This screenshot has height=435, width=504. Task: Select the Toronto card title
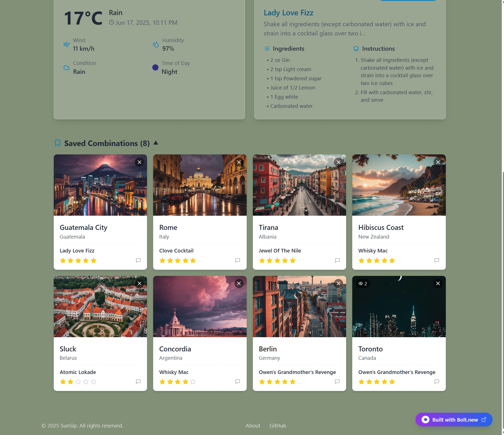(370, 349)
